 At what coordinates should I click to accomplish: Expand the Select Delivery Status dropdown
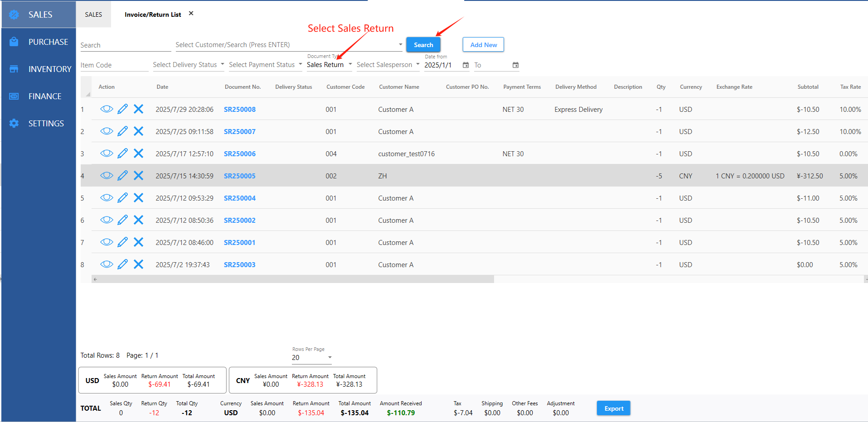188,65
